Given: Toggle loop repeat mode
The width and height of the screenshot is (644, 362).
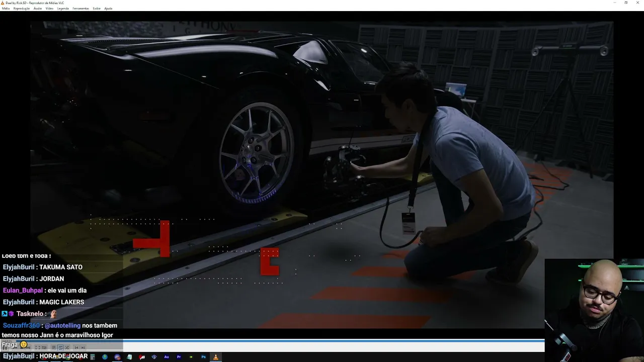Looking at the screenshot, I should [60, 347].
